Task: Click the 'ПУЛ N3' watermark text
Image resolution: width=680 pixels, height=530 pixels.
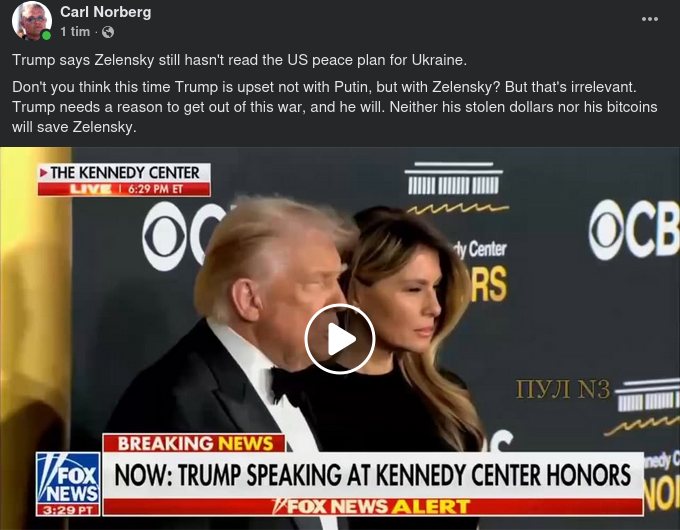Action: click(563, 389)
